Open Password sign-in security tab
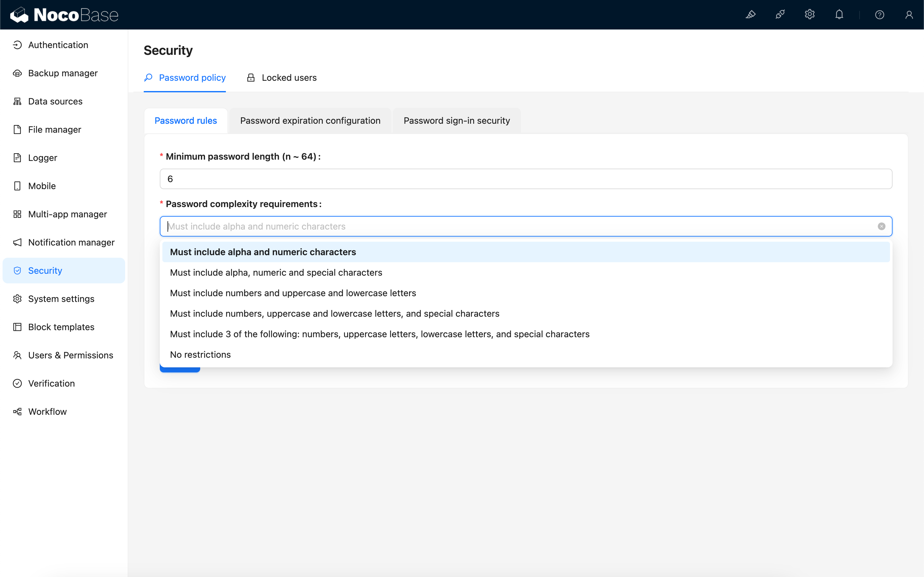The height and width of the screenshot is (577, 924). pos(457,121)
